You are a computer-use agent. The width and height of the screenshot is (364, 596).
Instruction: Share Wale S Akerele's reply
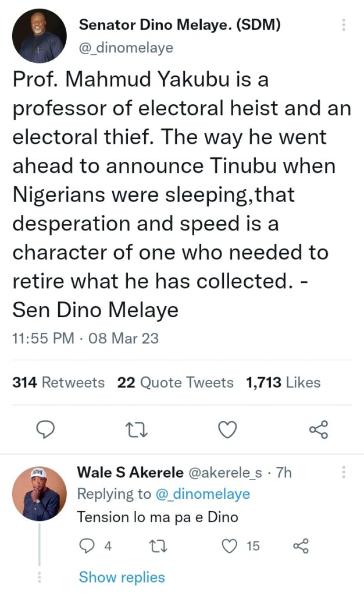click(x=301, y=546)
